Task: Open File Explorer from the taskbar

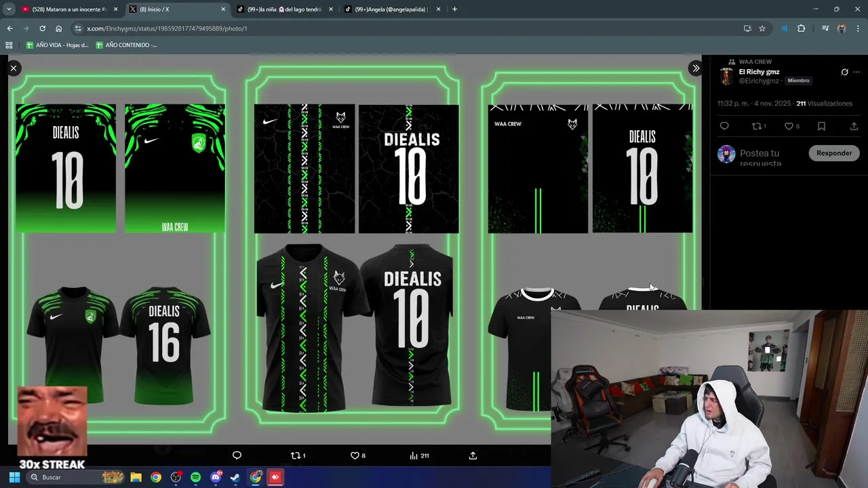Action: 136,477
